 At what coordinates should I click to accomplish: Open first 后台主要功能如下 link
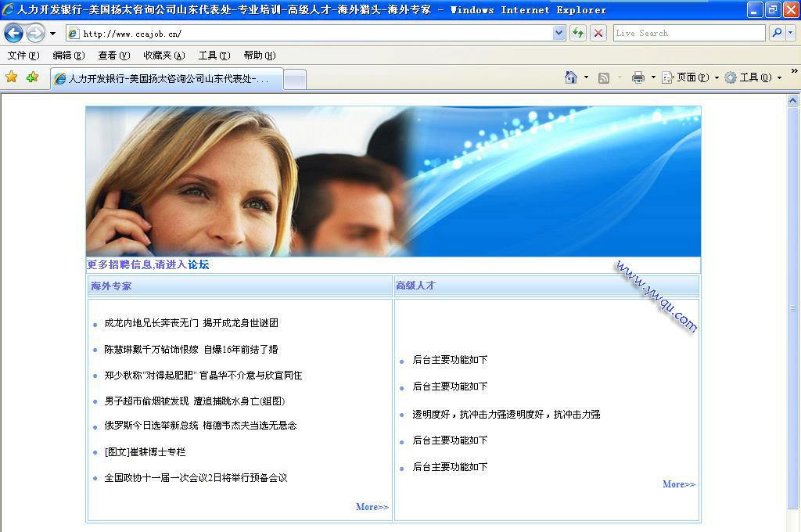(x=450, y=360)
